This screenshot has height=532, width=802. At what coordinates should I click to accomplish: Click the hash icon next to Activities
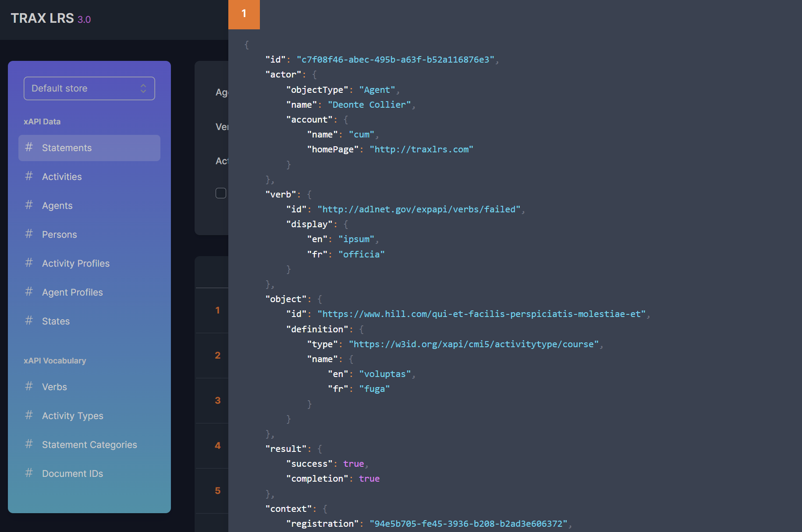point(29,176)
